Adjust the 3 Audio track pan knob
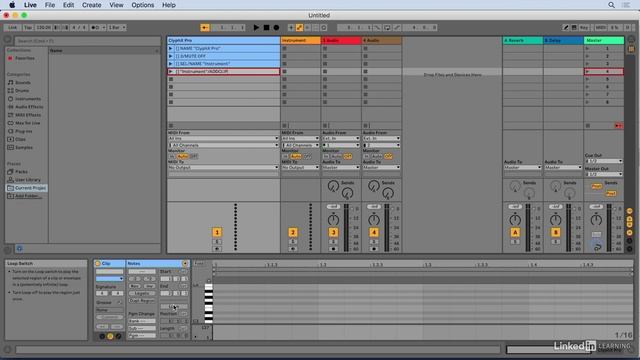 [333, 220]
